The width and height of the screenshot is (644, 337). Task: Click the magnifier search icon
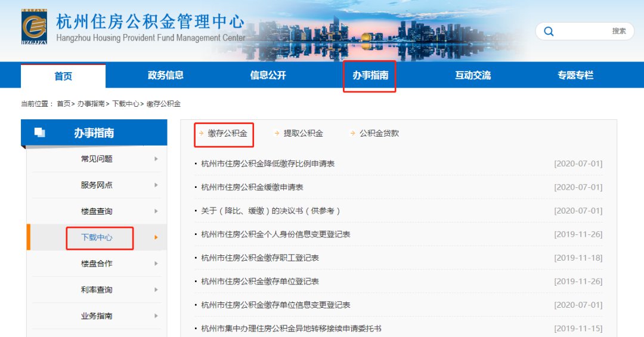[x=549, y=31]
